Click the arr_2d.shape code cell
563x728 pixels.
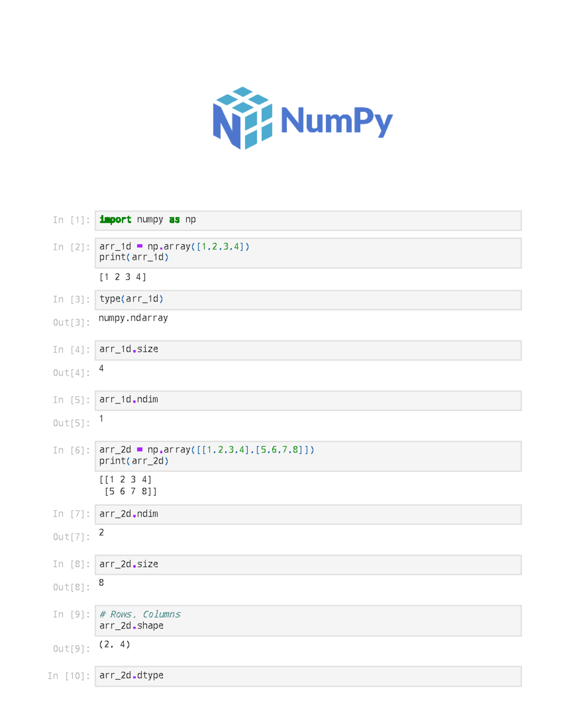point(308,621)
